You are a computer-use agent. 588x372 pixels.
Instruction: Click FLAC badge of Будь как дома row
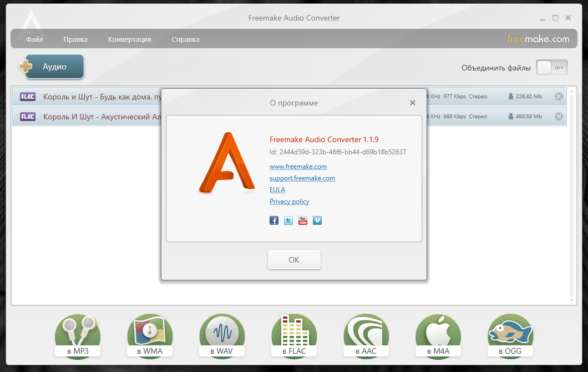click(x=28, y=97)
